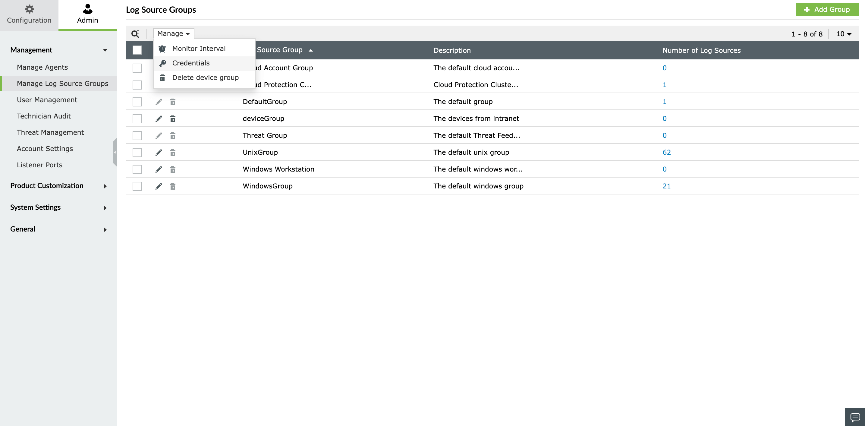
Task: Expand the General sidebar section
Action: (59, 229)
